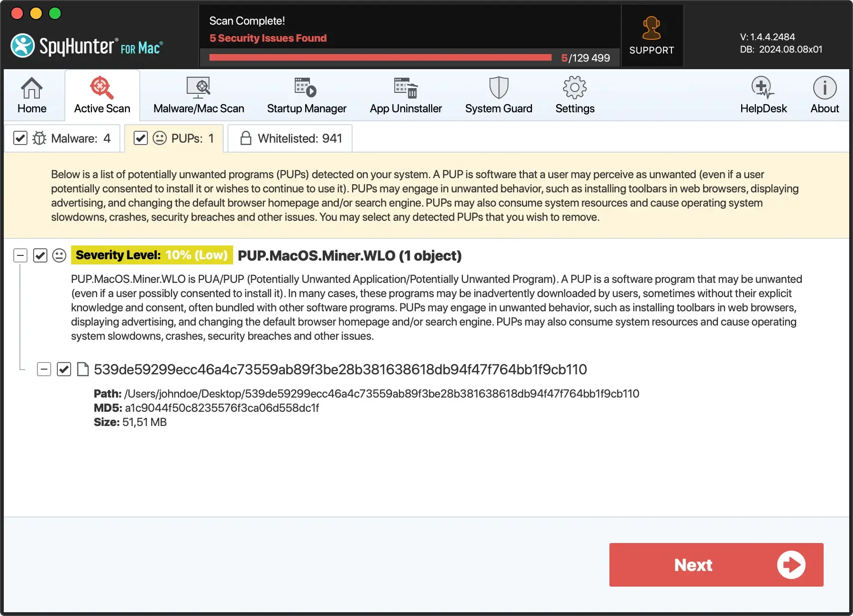Collapse the 539de59299ecc file details

pos(44,370)
